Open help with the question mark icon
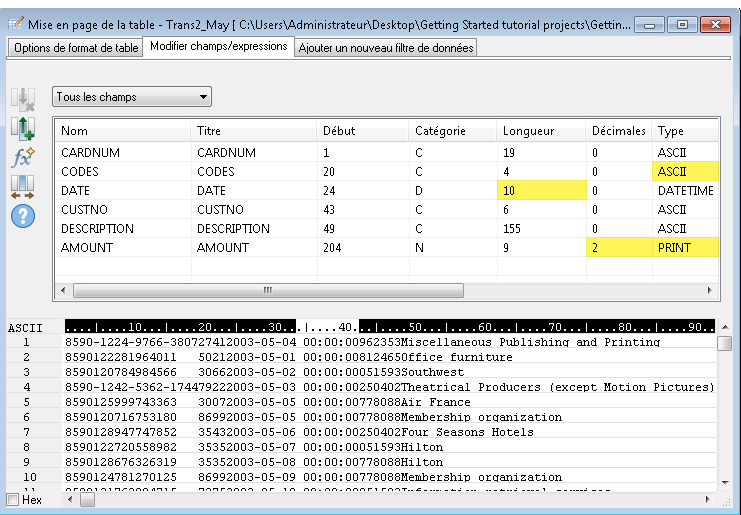Screen dimensions: 741x515 tap(22, 215)
